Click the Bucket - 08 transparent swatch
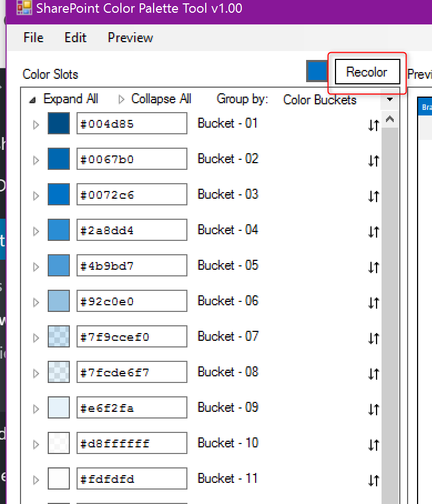 click(x=59, y=372)
